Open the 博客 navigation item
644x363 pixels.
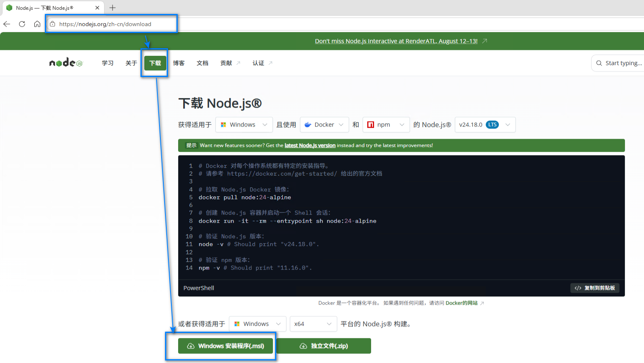point(179,63)
